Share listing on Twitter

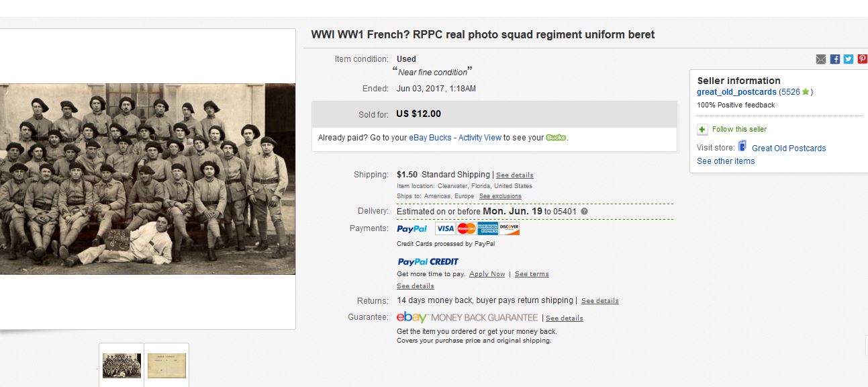[x=849, y=59]
